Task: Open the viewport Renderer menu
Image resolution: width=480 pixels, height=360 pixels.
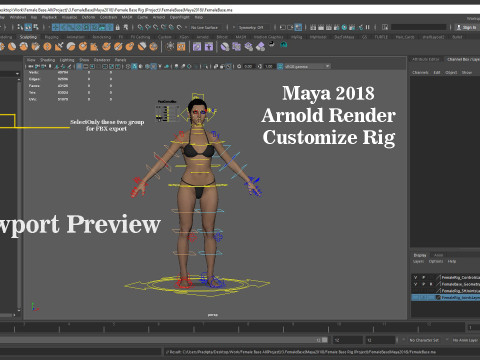Action: [x=102, y=60]
